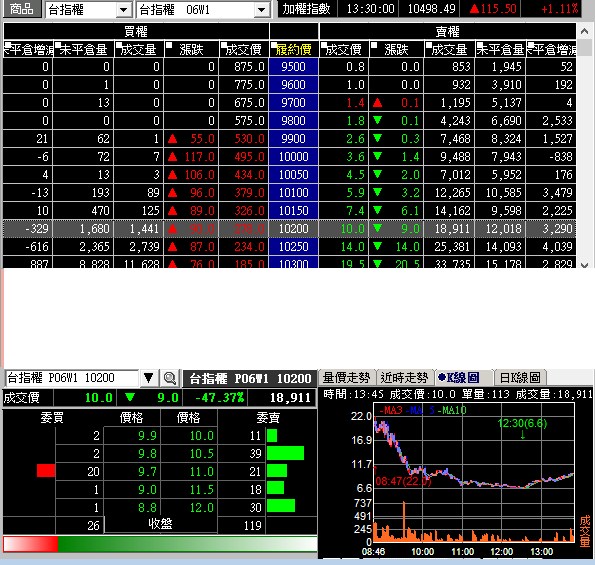Select strike price 9600
The width and height of the screenshot is (595, 565).
293,85
